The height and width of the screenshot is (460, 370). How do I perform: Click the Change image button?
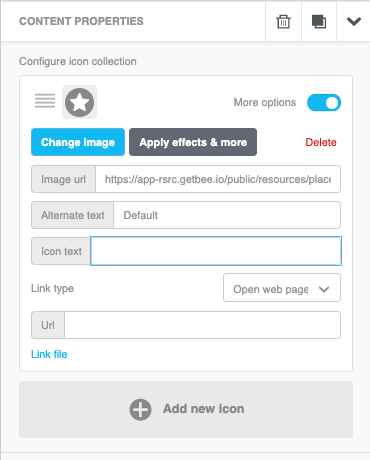(78, 142)
